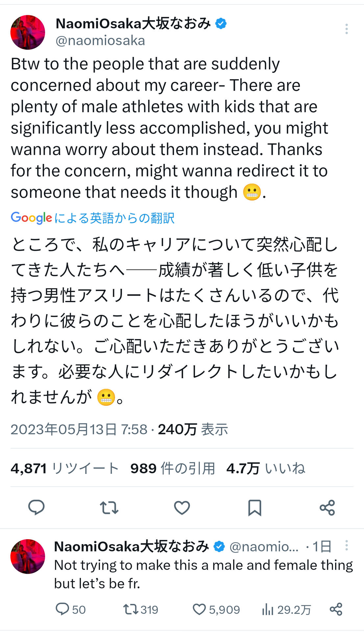
Task: Retweet the reply with 319 retweets
Action: point(141,609)
